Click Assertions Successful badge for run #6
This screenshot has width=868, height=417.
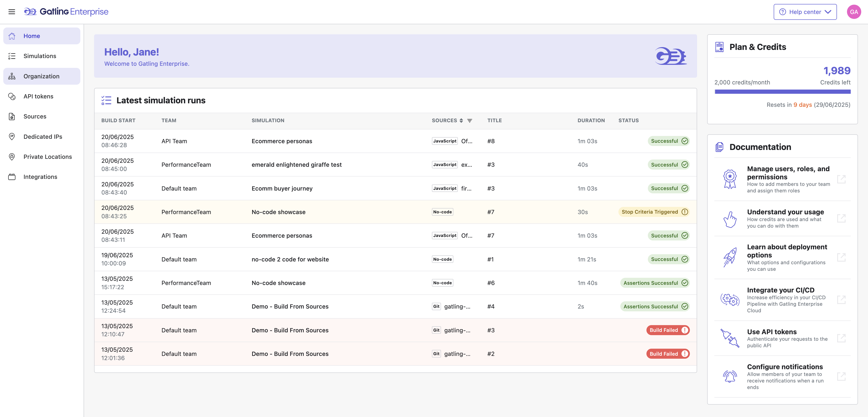click(655, 283)
